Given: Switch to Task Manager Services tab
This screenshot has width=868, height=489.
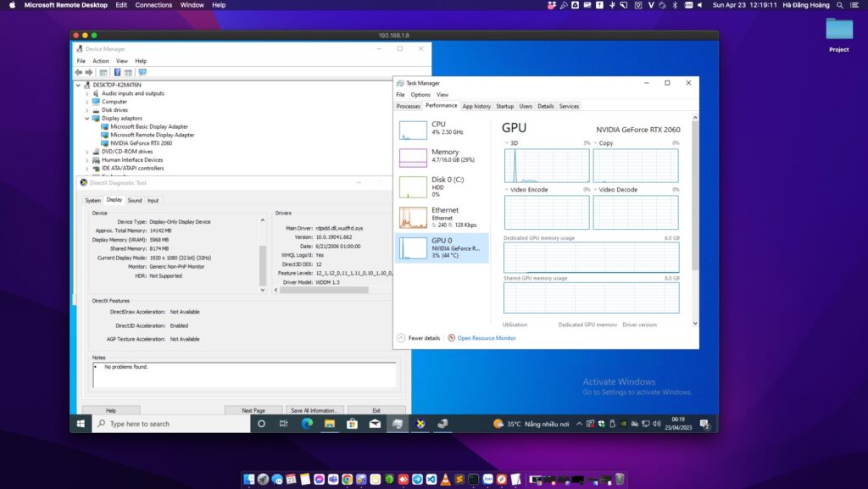Looking at the screenshot, I should [x=569, y=106].
